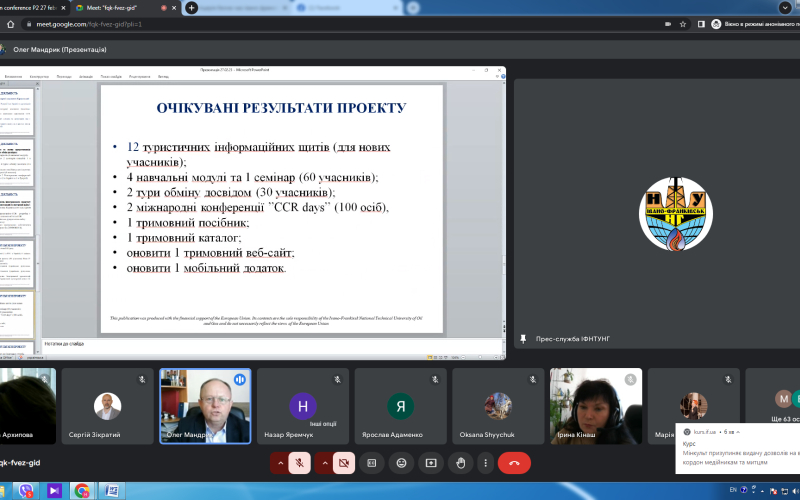
Task: Click the slide title 'ОЧІКУВАНІ РЕЗУЛЬТАТИ ПРОЕКТУ'
Action: pos(281,108)
